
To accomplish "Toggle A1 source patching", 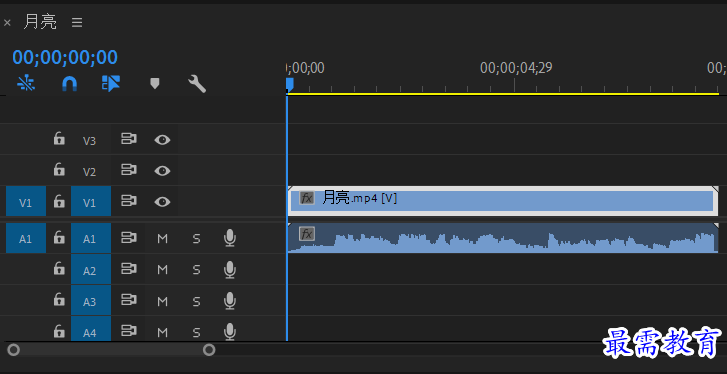I will pyautogui.click(x=26, y=238).
